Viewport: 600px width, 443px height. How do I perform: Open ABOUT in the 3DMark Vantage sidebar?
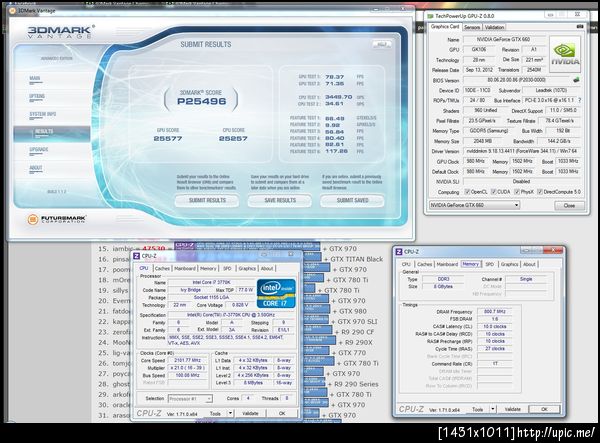click(x=36, y=168)
